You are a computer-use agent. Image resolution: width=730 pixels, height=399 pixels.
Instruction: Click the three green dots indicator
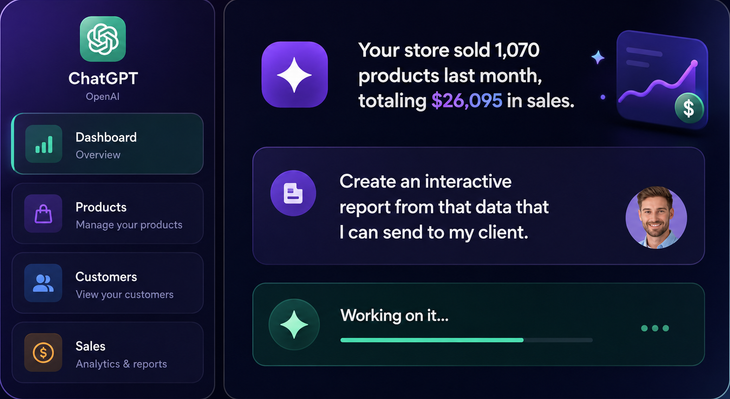pos(655,328)
